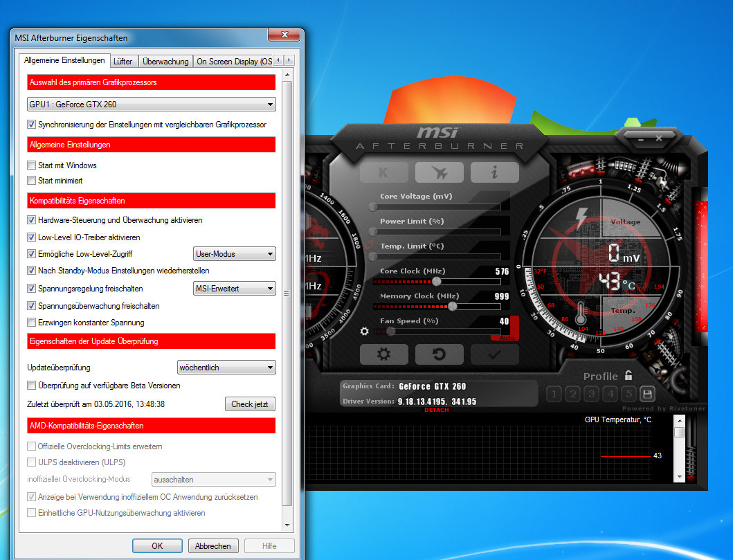The height and width of the screenshot is (560, 733).
Task: Click the small fan speed gear icon
Action: tap(365, 331)
